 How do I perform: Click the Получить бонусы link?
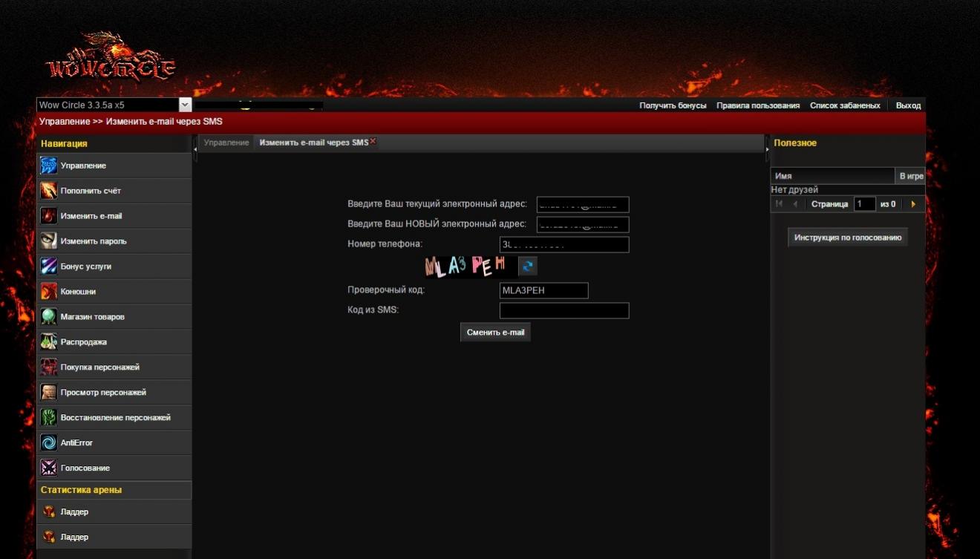pos(673,105)
